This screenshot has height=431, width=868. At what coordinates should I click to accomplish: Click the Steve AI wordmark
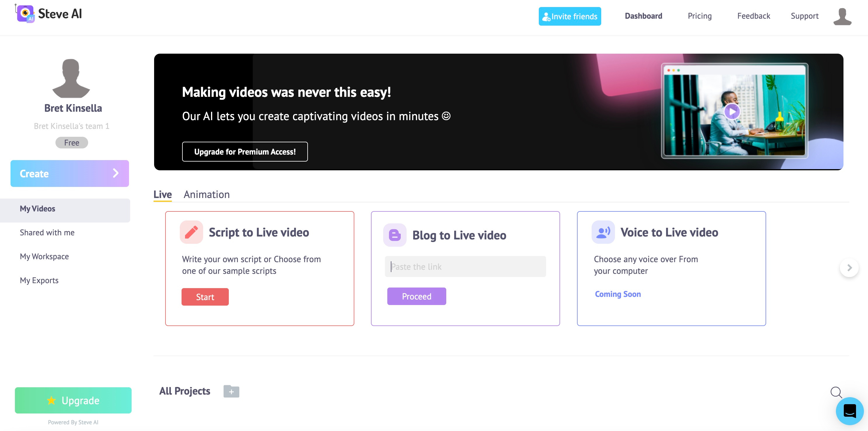(x=60, y=14)
